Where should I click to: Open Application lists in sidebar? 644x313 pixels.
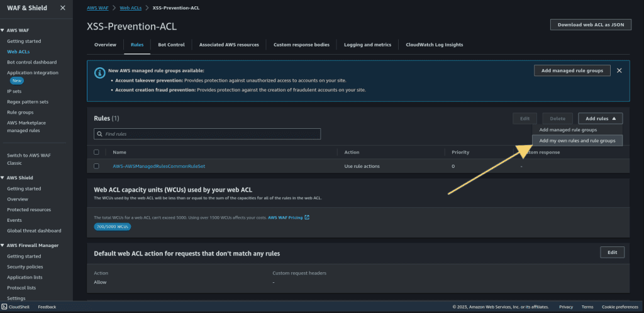(25, 277)
